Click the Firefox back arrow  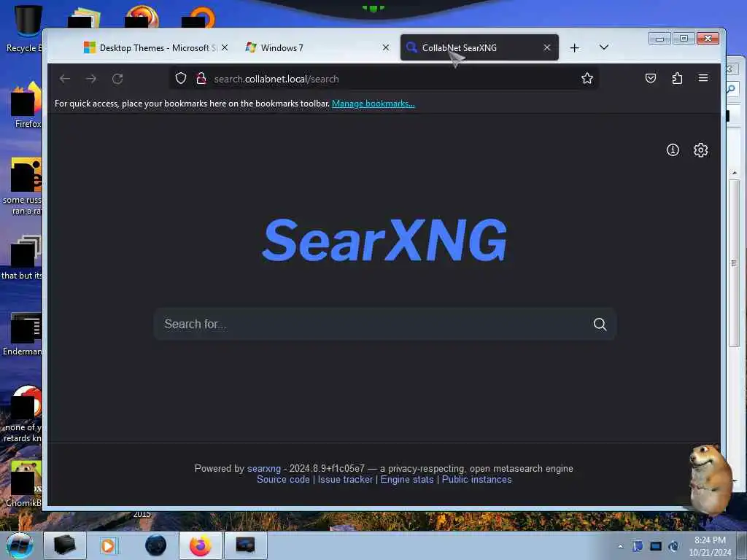pos(65,79)
